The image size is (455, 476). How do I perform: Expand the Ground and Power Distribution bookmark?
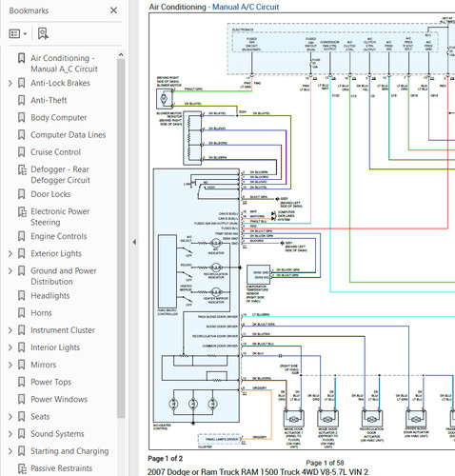(x=10, y=271)
